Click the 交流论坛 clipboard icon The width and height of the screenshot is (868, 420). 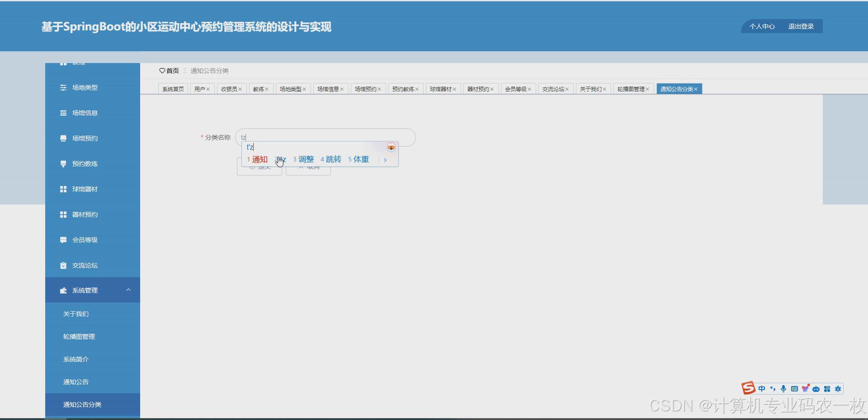(x=63, y=265)
